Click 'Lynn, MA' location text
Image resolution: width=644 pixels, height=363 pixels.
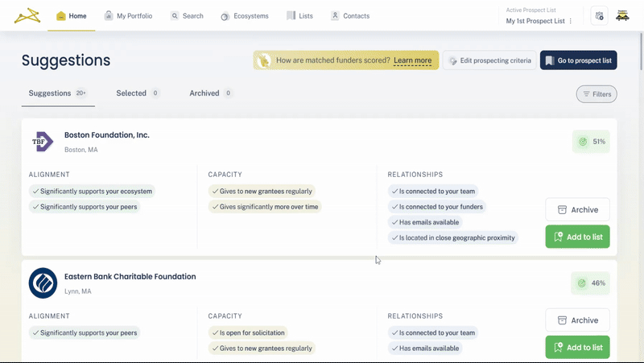click(78, 291)
